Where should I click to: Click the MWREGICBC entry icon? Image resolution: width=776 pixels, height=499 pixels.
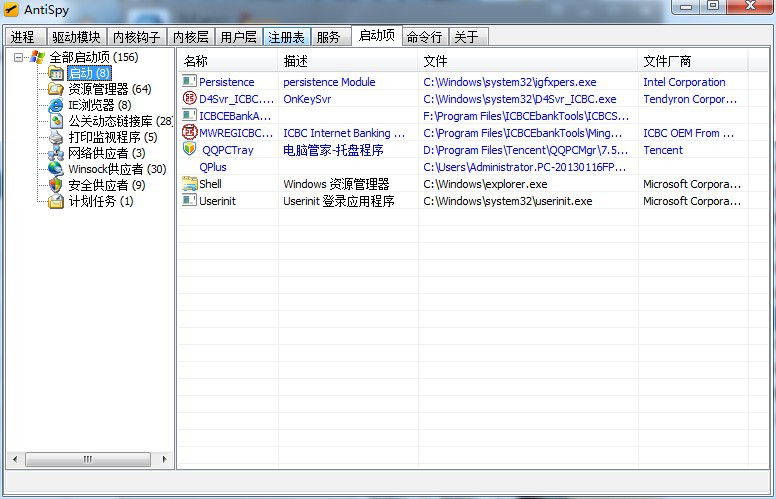click(x=190, y=133)
